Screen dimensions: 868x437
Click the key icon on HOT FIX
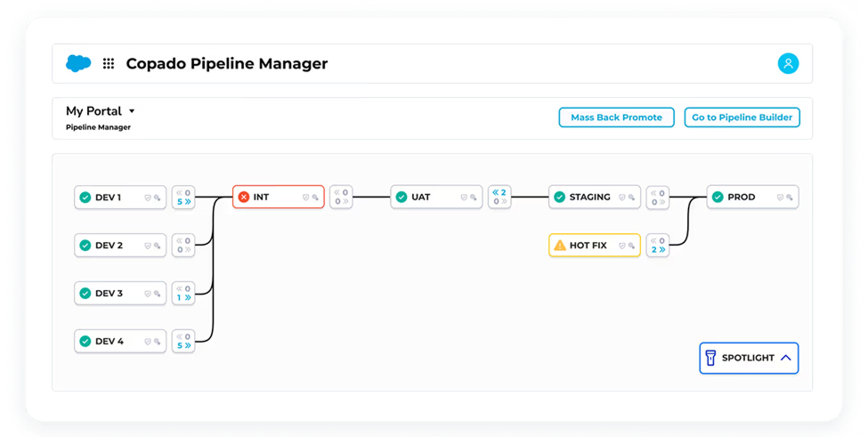click(x=631, y=246)
